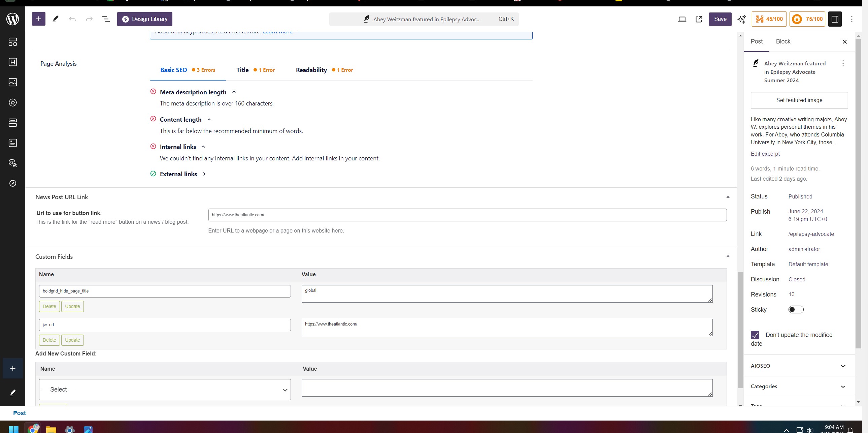Screen dimensions: 868x433
Task: Collapse the Internal links item
Action: click(x=203, y=147)
